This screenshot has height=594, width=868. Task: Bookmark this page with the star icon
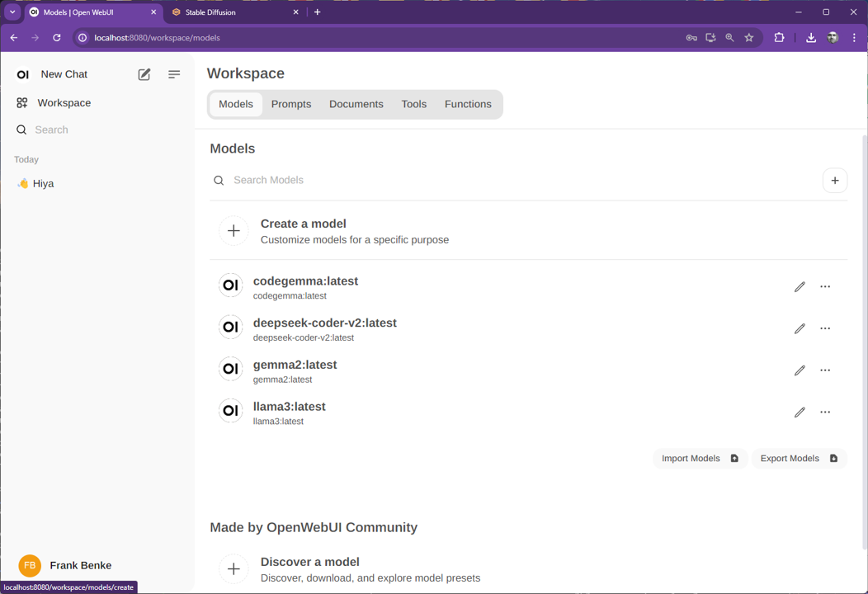click(x=749, y=38)
